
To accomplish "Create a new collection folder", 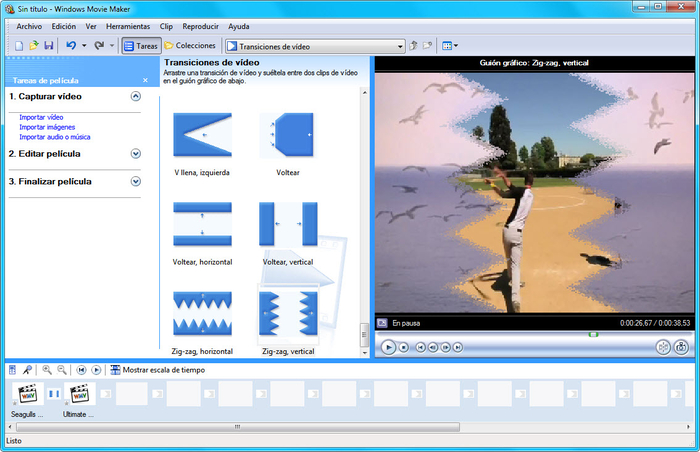I will 427,46.
